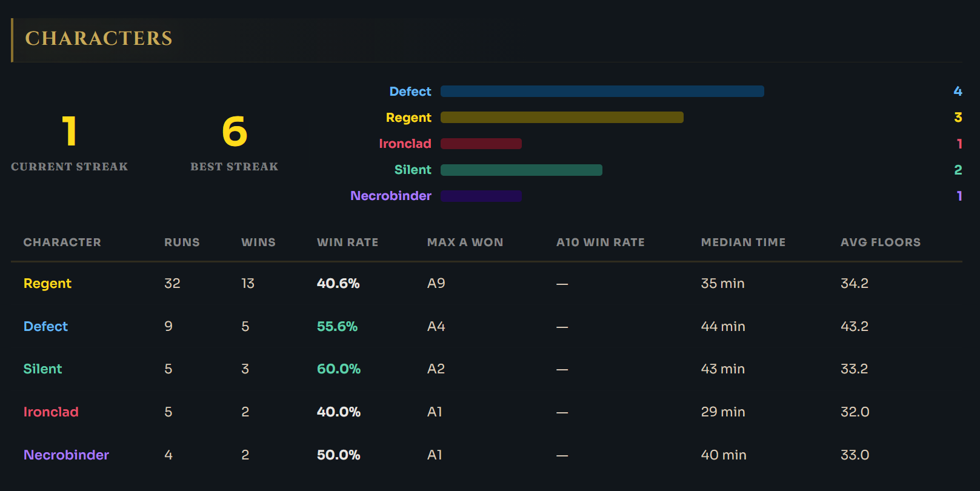The height and width of the screenshot is (491, 980).
Task: Click Silent's max ascension A2
Action: pyautogui.click(x=436, y=369)
